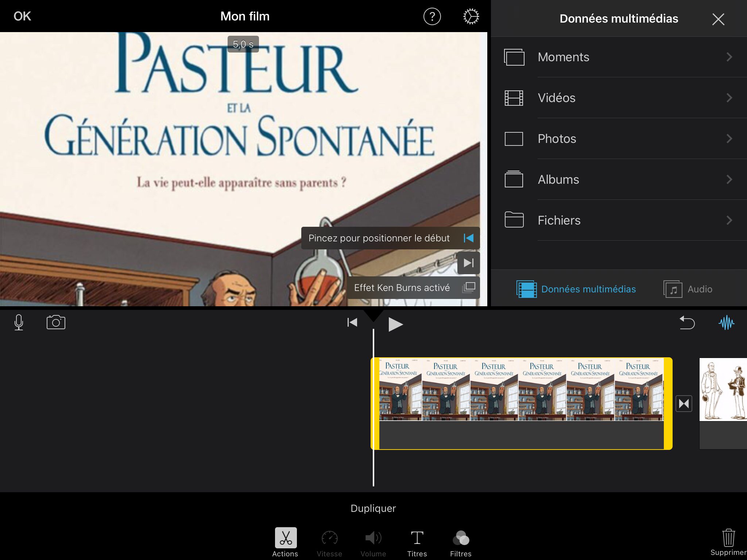Open the help question mark icon
Screen dimensions: 747x560
(x=432, y=17)
